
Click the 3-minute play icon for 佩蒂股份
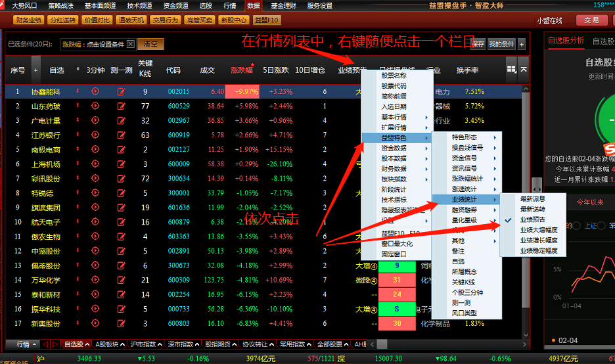tap(95, 265)
